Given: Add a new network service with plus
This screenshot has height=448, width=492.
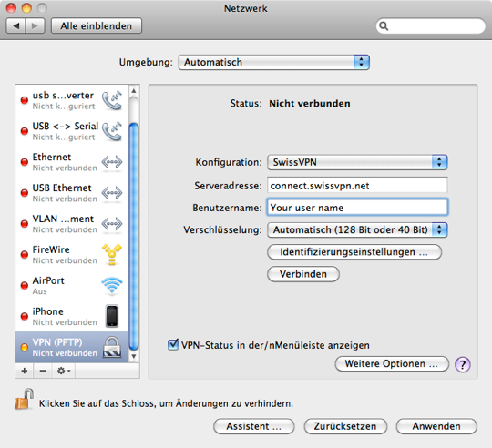Looking at the screenshot, I should [x=25, y=371].
